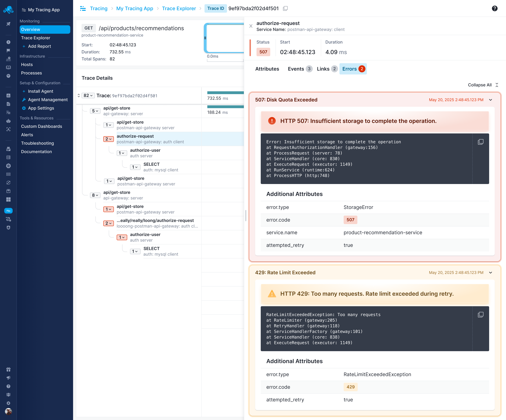Open the exclamation alert icon in the rail
The height and width of the screenshot is (420, 506).
click(8, 42)
